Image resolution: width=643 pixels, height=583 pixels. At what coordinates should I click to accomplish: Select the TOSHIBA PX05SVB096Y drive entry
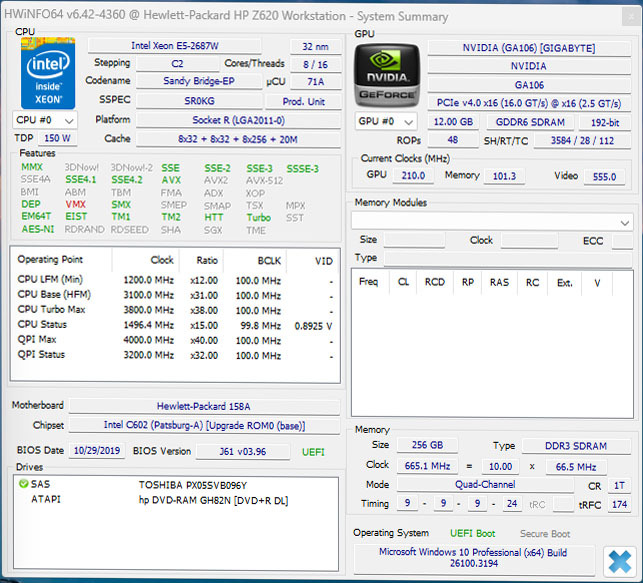click(192, 485)
